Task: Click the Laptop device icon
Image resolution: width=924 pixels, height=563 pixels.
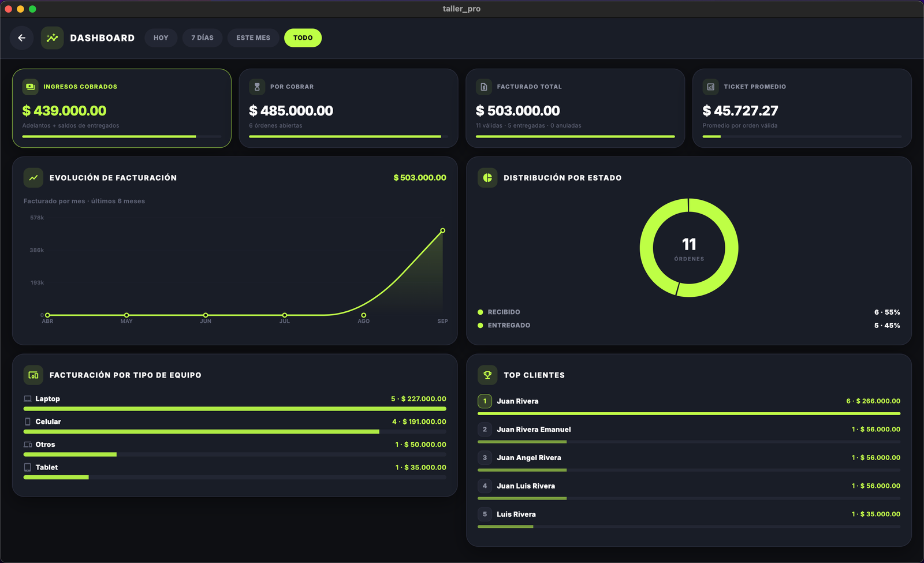Action: coord(28,399)
